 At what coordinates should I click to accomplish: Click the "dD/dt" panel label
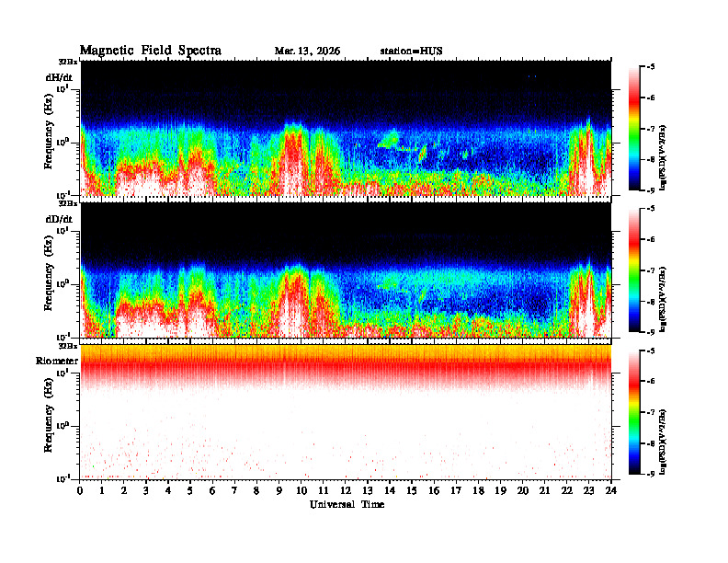[59, 219]
